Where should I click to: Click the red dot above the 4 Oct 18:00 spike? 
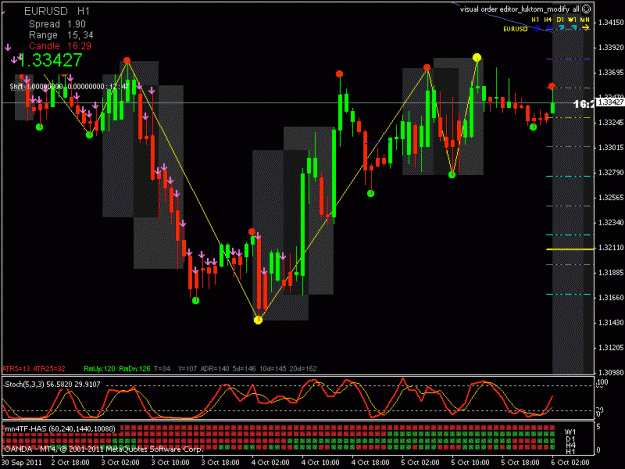point(339,74)
